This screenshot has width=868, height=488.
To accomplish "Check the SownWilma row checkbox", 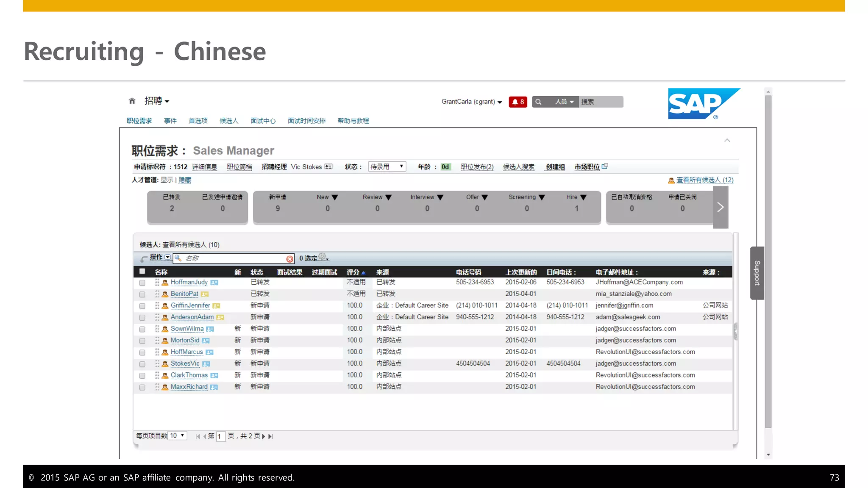I will [x=142, y=330].
